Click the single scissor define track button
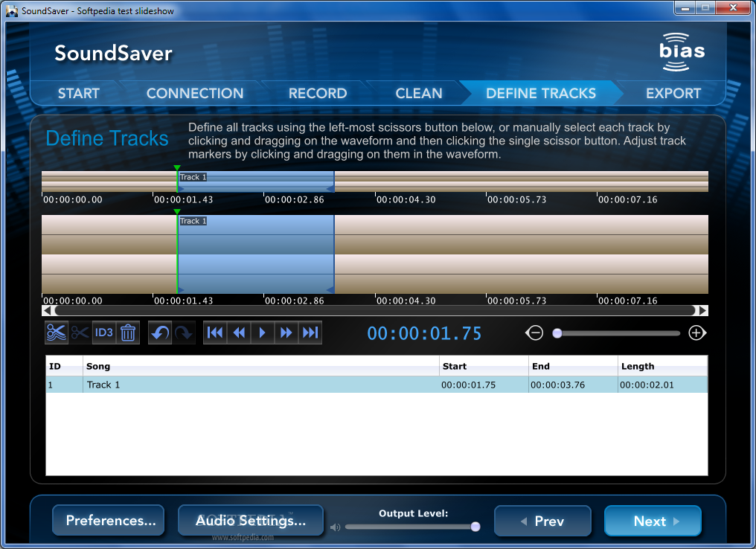756x549 pixels. pos(80,333)
